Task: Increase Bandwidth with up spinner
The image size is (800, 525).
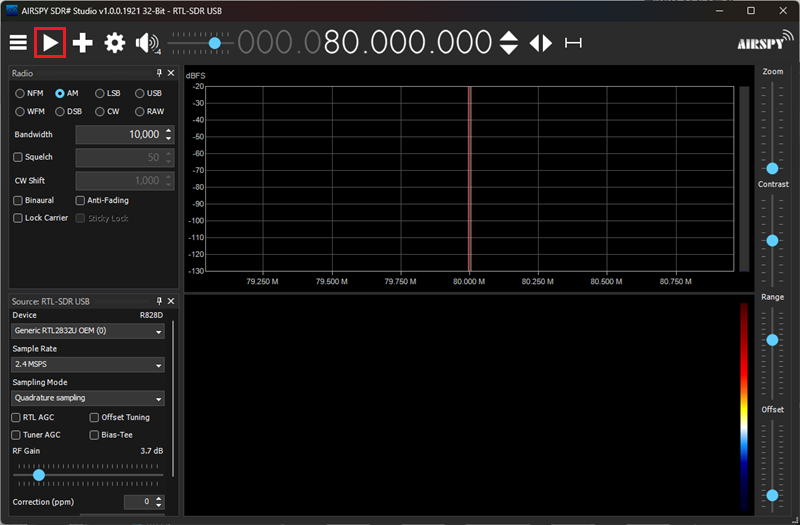Action: [x=169, y=131]
